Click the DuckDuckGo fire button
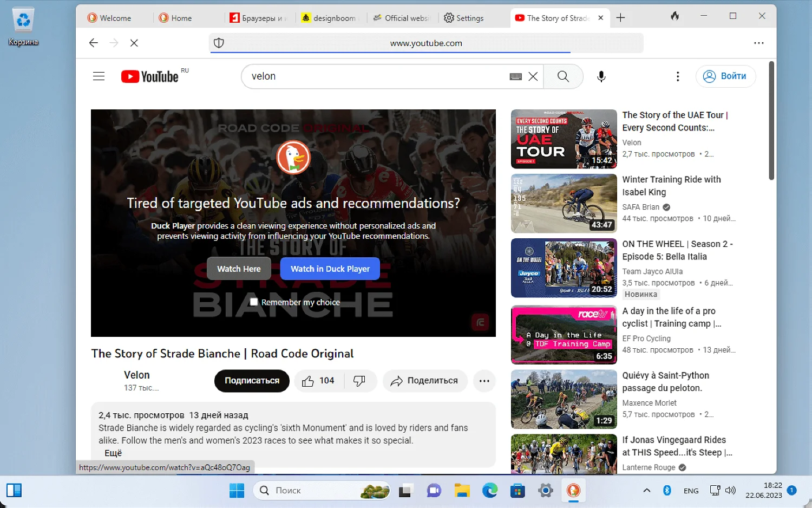The width and height of the screenshot is (812, 508). coord(675,16)
